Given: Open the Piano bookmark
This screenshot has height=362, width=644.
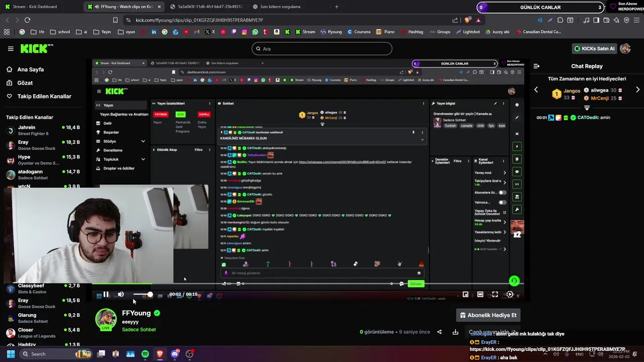Looking at the screenshot, I should point(385,32).
